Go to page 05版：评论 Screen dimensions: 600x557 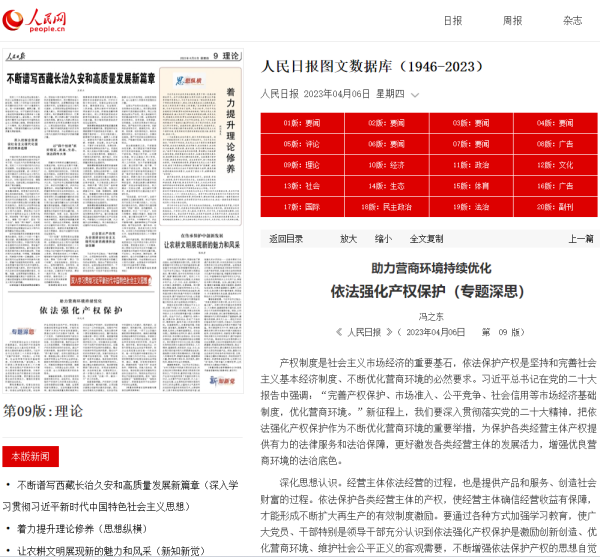pyautogui.click(x=302, y=144)
